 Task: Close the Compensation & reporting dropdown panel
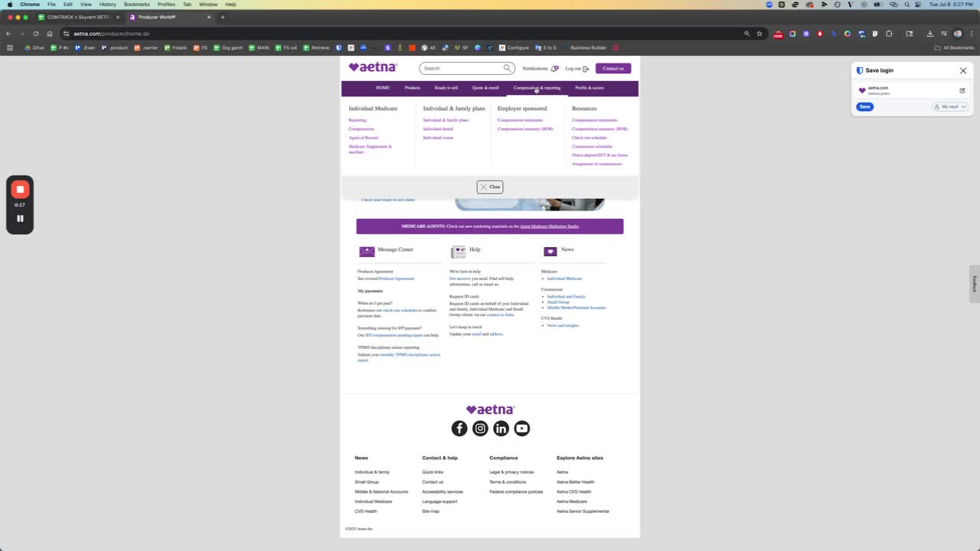(x=490, y=187)
